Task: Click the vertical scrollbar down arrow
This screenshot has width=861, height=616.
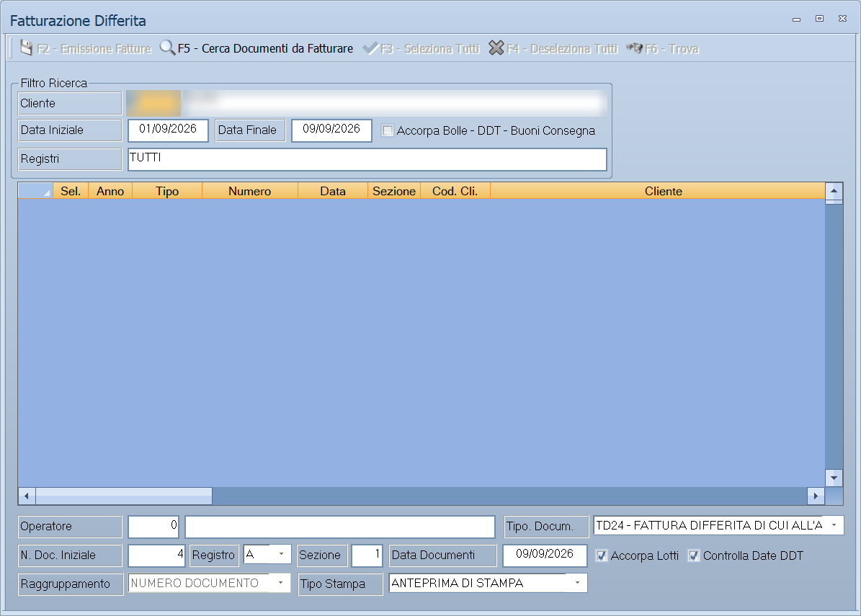Action: point(834,478)
